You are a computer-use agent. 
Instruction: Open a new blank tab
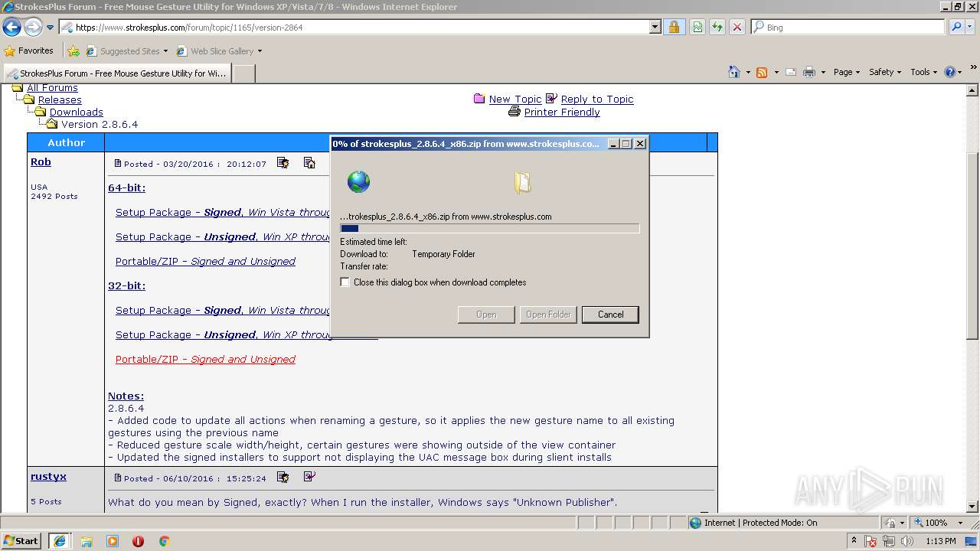click(x=243, y=73)
